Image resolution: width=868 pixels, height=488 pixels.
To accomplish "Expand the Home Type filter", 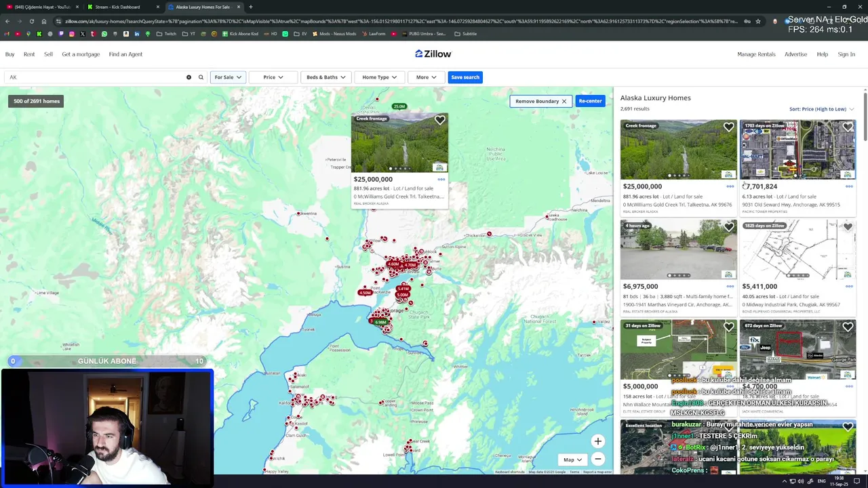I will [x=379, y=77].
